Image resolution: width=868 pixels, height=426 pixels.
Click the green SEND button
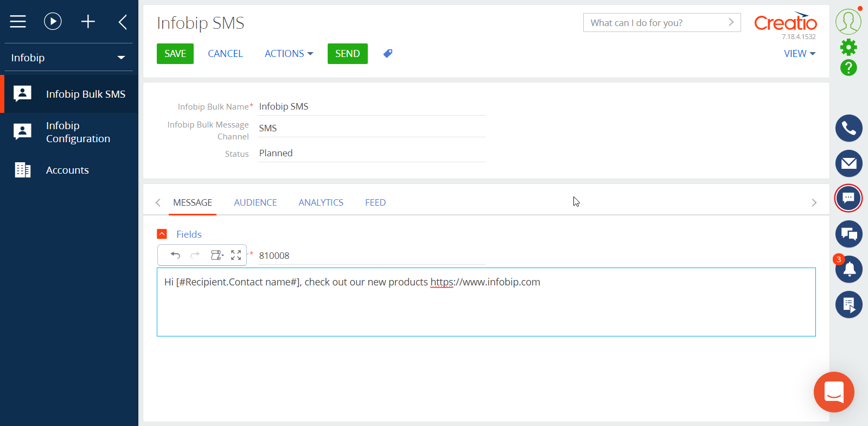(x=348, y=54)
